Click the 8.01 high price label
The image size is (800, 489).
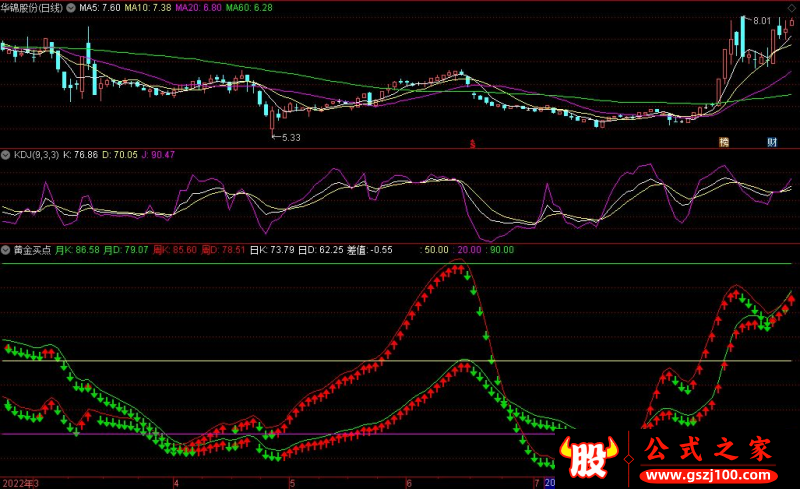(761, 21)
